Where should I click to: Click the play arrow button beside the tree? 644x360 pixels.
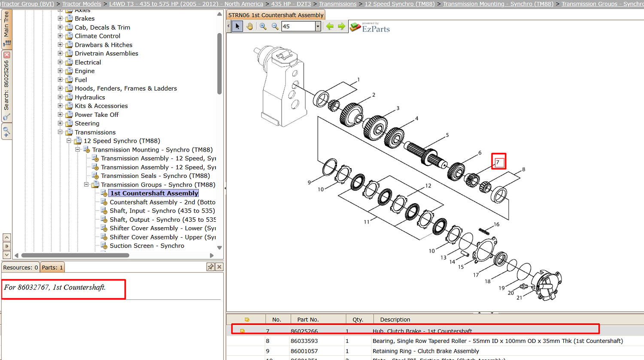click(x=6, y=246)
